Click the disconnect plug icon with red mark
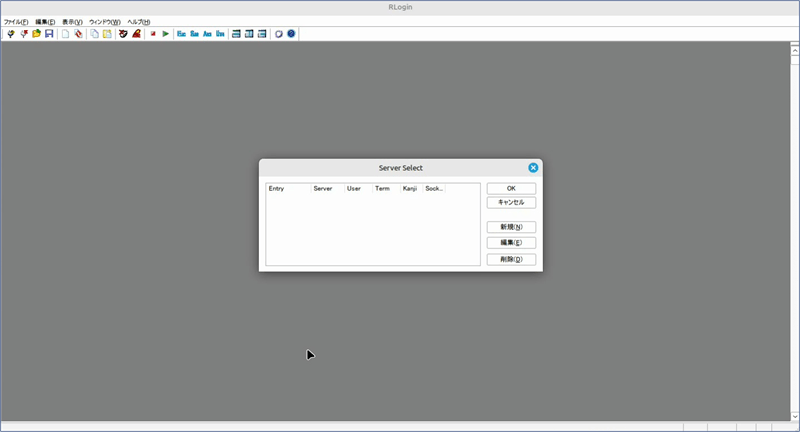The width and height of the screenshot is (800, 432). click(23, 34)
